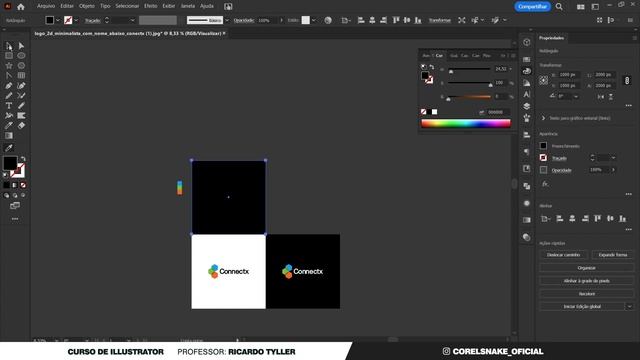Choose the Rectangle tool
Viewport: 640px width, 360px height.
pyautogui.click(x=9, y=56)
